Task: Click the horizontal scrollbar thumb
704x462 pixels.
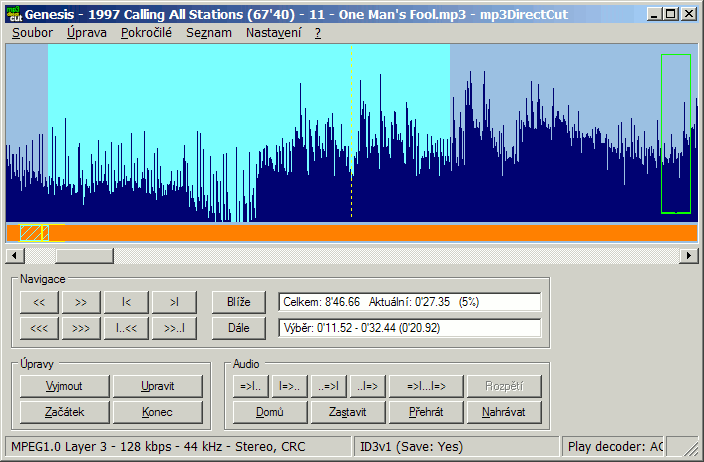Action: point(84,256)
